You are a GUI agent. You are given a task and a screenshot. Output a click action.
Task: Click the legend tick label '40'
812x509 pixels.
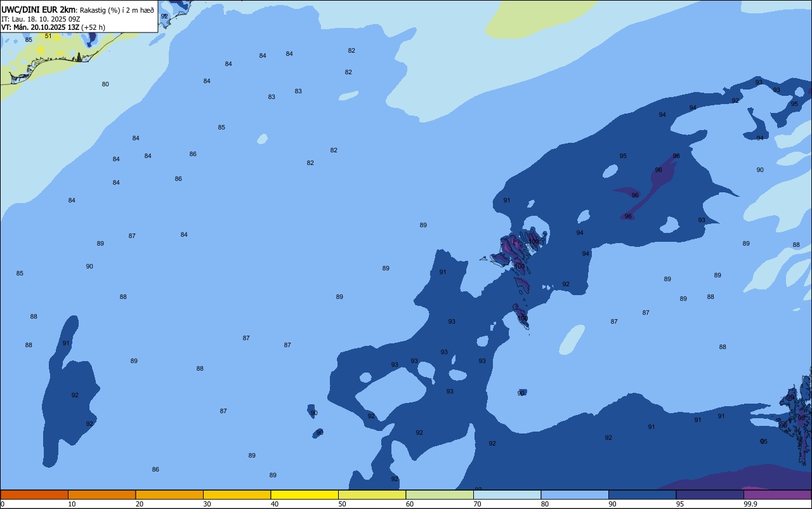[x=275, y=504]
